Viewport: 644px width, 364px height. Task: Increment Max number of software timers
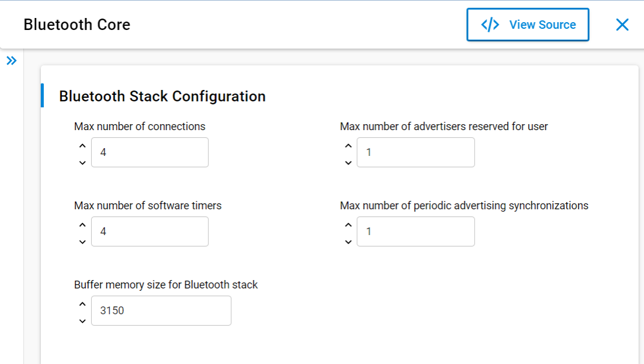coord(82,224)
